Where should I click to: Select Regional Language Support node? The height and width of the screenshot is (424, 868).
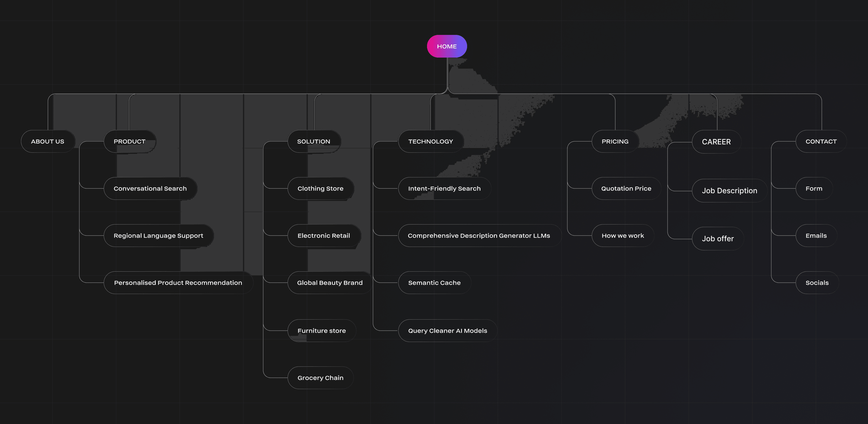(x=158, y=236)
